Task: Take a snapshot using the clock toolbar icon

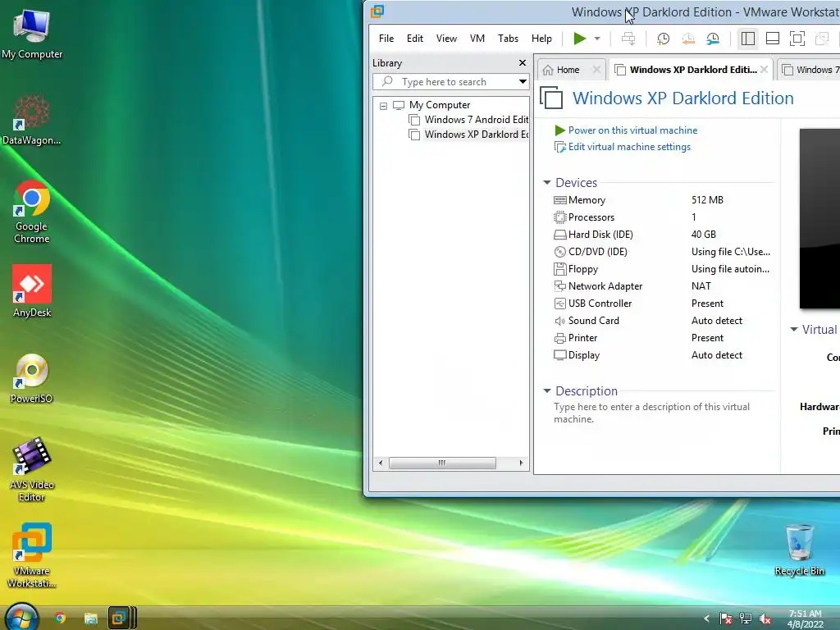Action: tap(663, 39)
